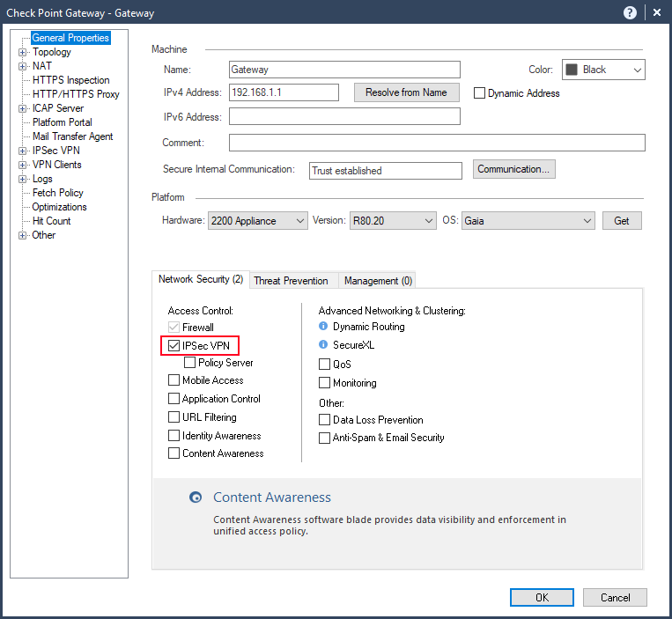This screenshot has width=672, height=619.
Task: Switch to the Management tab
Action: coord(378,281)
